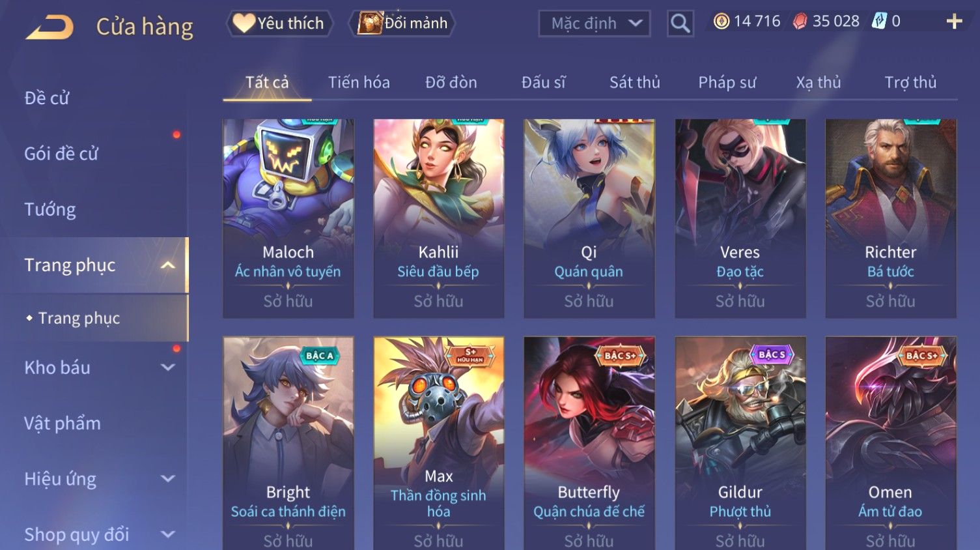Expand the Hiệu ứng sidebar section

tap(168, 479)
